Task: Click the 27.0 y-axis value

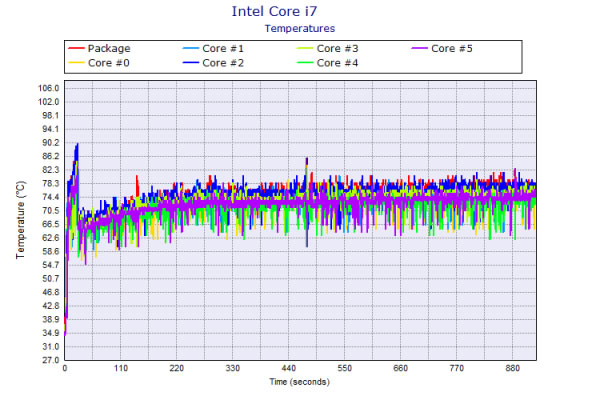Action: pyautogui.click(x=51, y=360)
